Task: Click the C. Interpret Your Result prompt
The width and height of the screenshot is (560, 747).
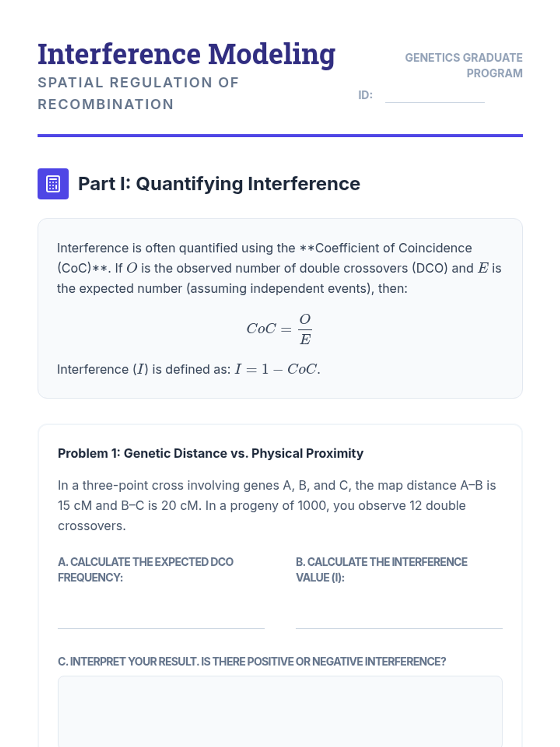Action: click(x=252, y=662)
